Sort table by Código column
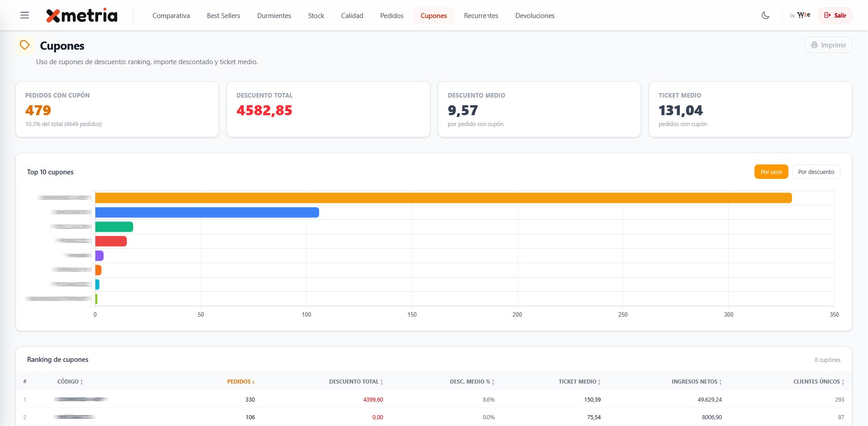The height and width of the screenshot is (426, 868). pyautogui.click(x=70, y=382)
